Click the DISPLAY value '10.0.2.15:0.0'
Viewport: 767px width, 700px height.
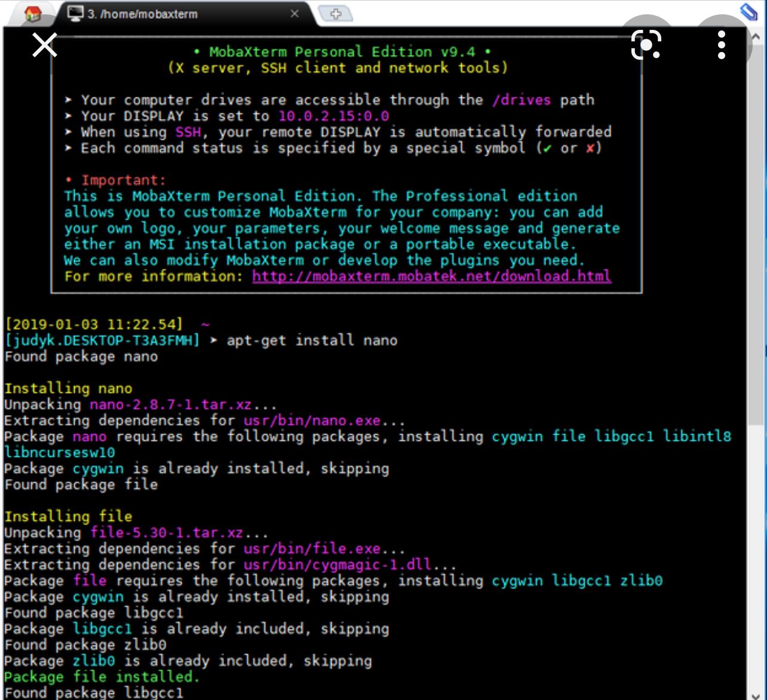[333, 116]
